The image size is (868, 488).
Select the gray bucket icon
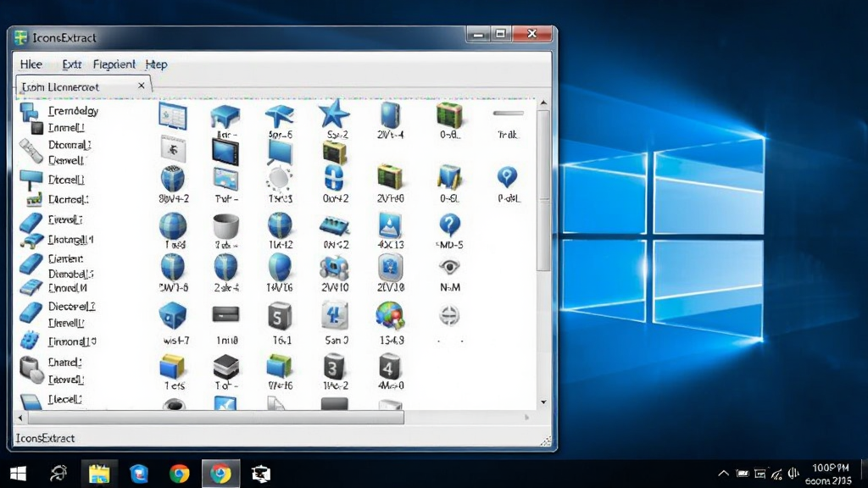pos(225,226)
